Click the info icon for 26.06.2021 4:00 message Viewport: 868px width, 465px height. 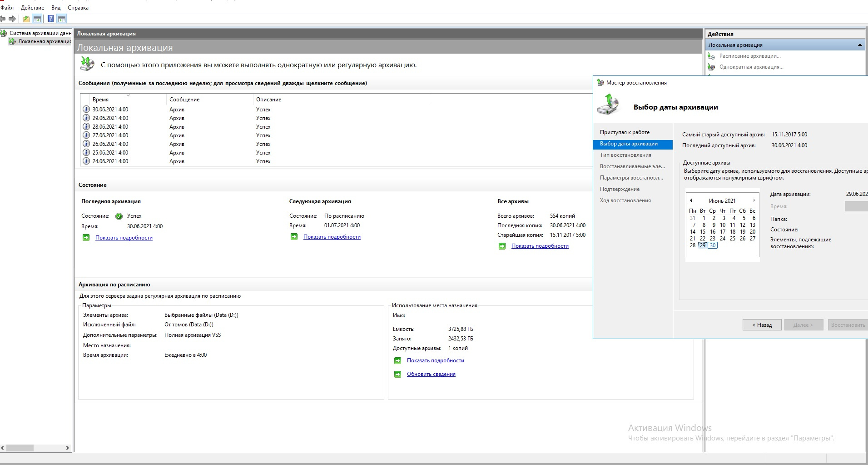(x=86, y=144)
